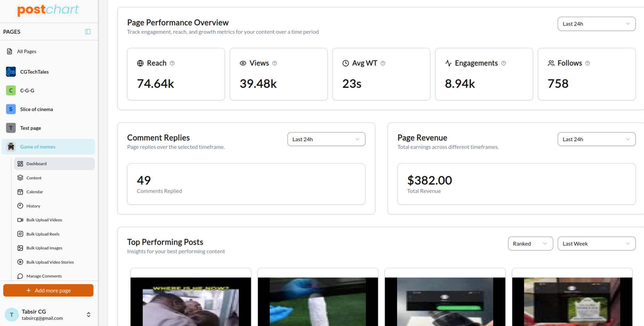644x326 pixels.
Task: Expand the Tabsir CG account switcher
Action: point(88,315)
